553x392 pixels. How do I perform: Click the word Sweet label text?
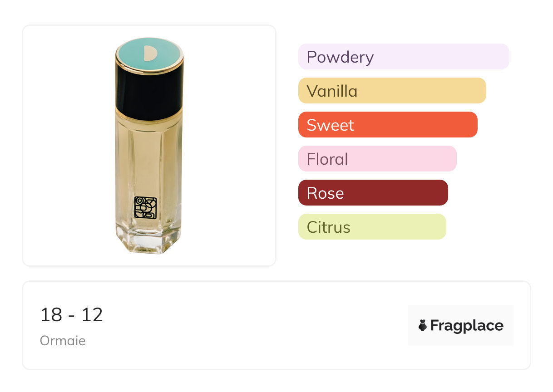point(330,125)
